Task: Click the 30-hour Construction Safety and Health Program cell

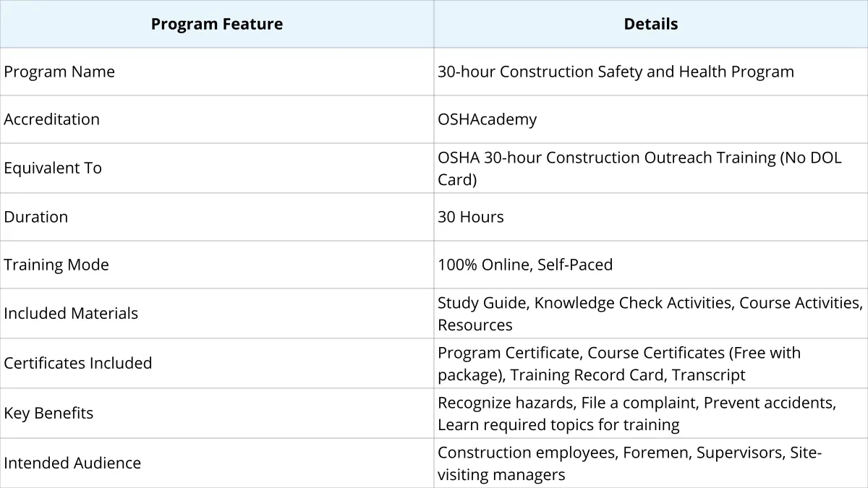Action: tap(651, 72)
